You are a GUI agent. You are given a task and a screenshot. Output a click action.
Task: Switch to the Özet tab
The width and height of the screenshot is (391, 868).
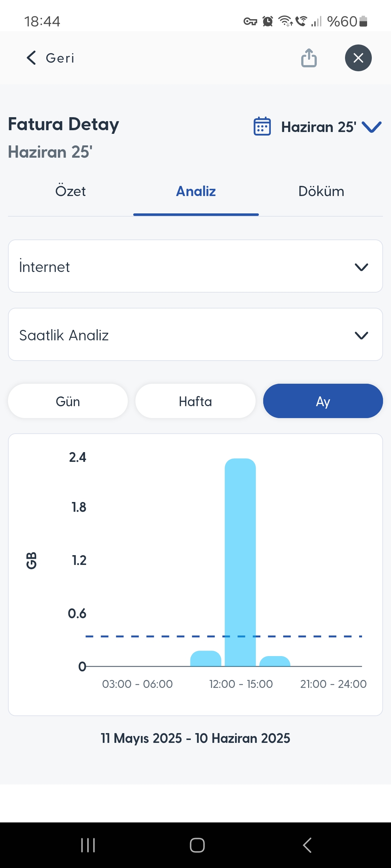[71, 191]
